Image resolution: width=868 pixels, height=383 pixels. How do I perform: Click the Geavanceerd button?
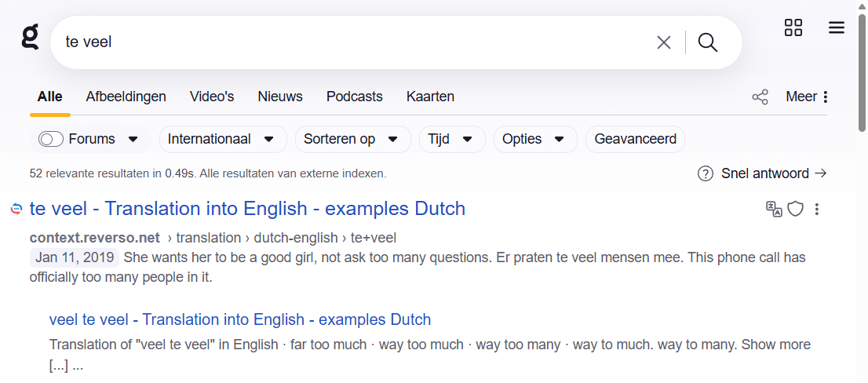[x=635, y=139]
